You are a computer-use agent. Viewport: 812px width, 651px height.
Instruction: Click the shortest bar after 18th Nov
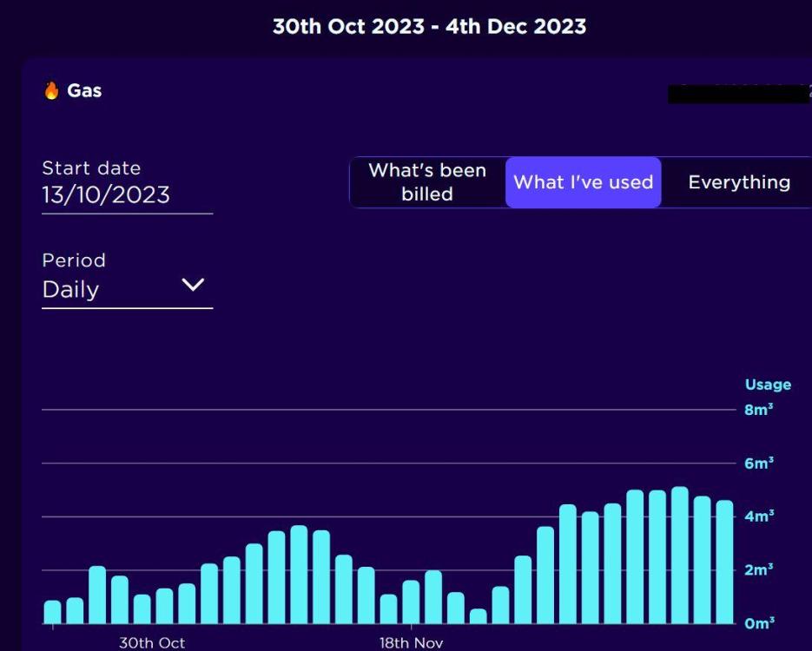[x=478, y=615]
